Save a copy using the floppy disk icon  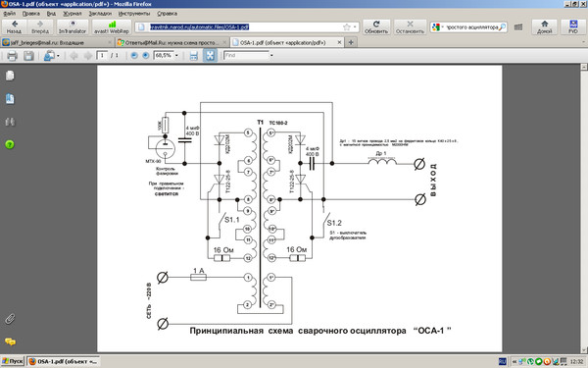tap(28, 56)
